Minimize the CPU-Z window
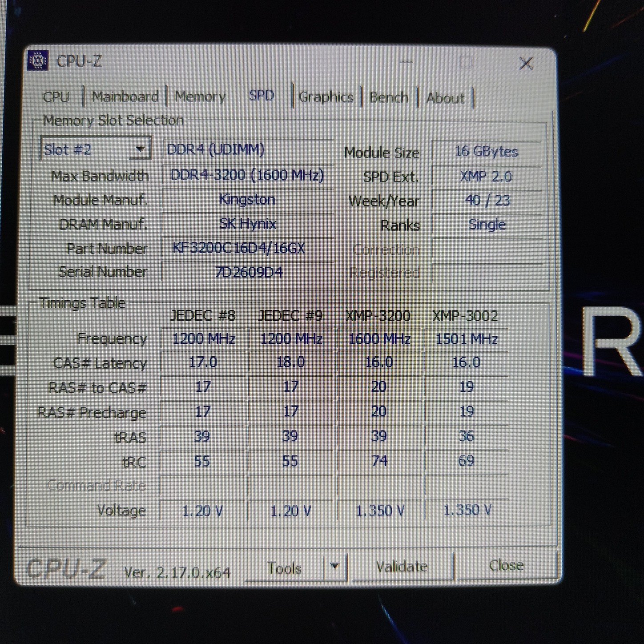Image resolution: width=644 pixels, height=644 pixels. point(406,62)
